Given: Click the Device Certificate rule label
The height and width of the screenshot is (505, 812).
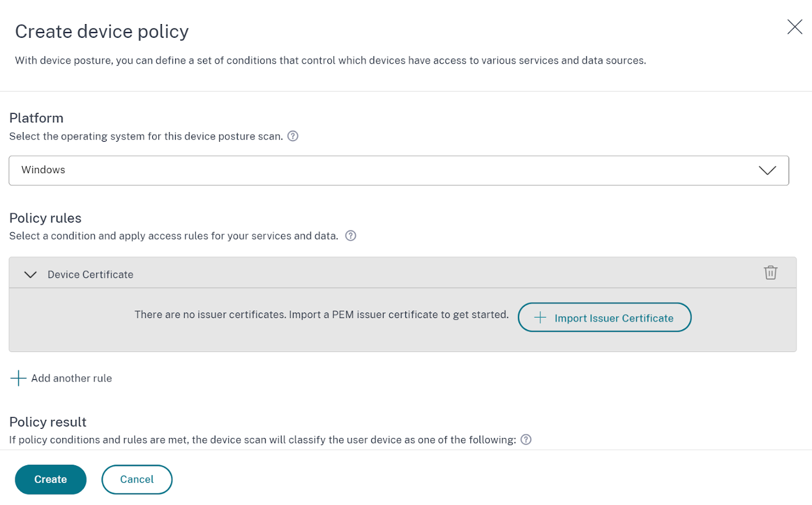Looking at the screenshot, I should pos(90,275).
